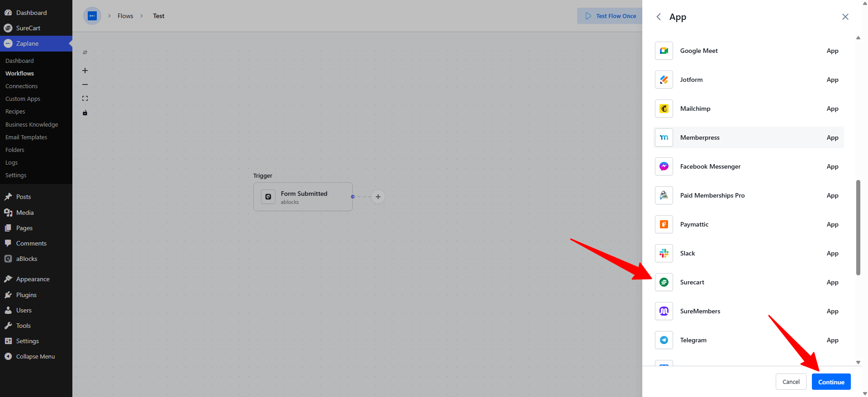Pick the Paymattic app icon
Image resolution: width=868 pixels, height=397 pixels.
[664, 224]
